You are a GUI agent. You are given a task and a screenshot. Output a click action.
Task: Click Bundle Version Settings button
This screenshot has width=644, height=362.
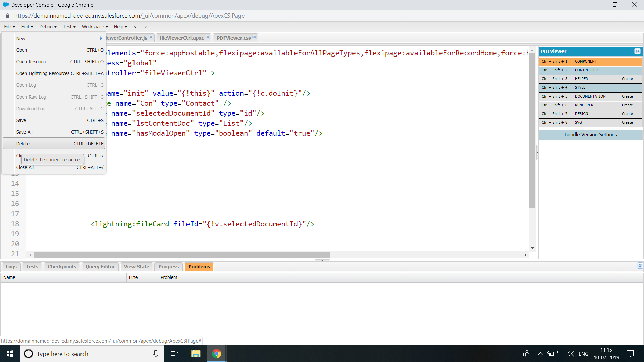(x=590, y=135)
